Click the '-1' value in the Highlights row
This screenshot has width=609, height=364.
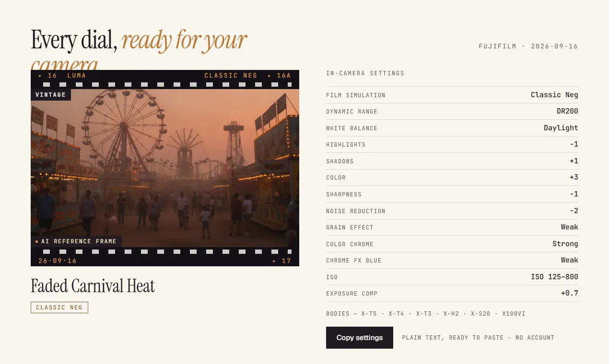point(574,145)
